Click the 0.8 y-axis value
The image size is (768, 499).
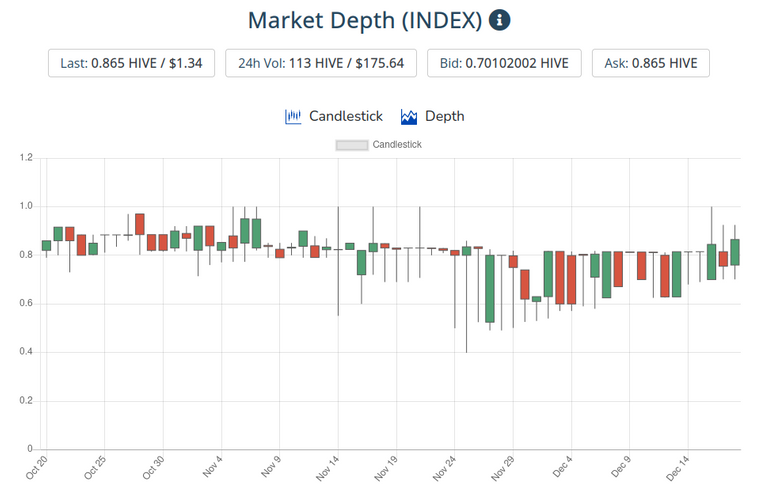point(26,255)
